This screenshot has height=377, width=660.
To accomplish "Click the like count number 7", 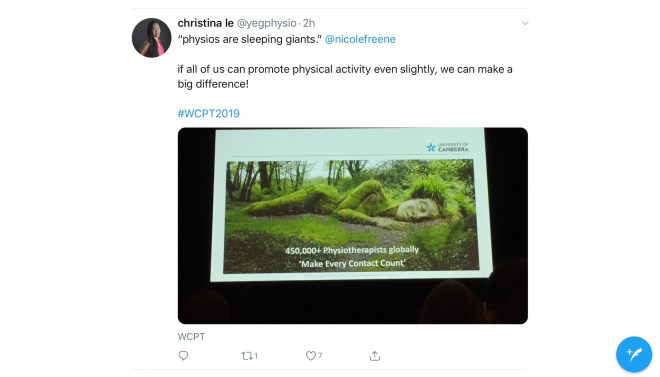I will click(320, 356).
